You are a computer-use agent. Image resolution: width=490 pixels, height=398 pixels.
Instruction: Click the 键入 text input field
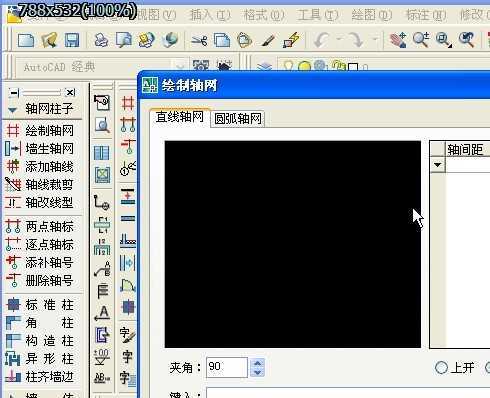348,393
